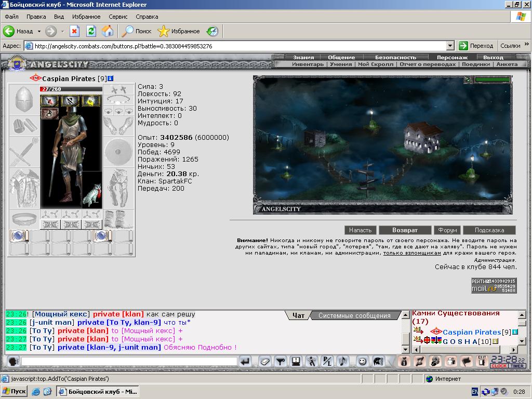
Task: Toggle the CLOCK mode button
Action: point(499,366)
